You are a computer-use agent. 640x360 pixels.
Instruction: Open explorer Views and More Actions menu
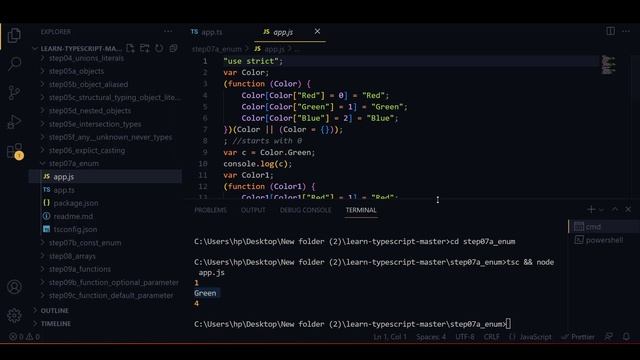point(168,31)
